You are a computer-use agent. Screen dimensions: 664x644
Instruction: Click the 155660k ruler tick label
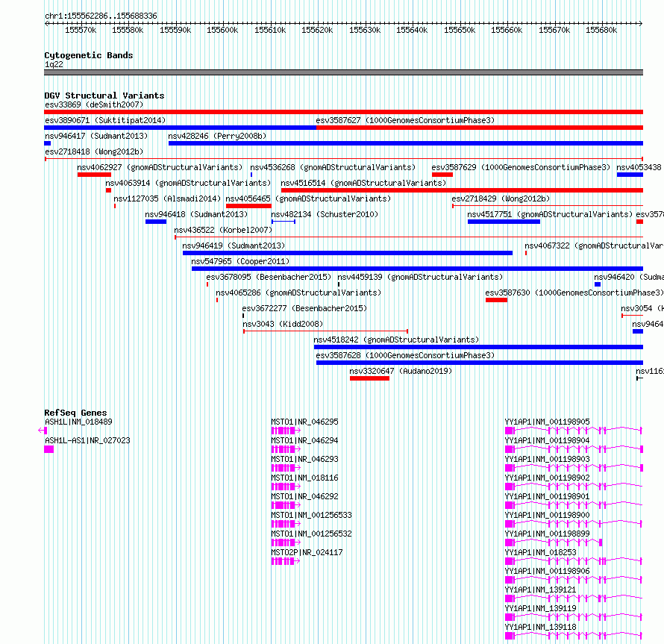(x=507, y=30)
